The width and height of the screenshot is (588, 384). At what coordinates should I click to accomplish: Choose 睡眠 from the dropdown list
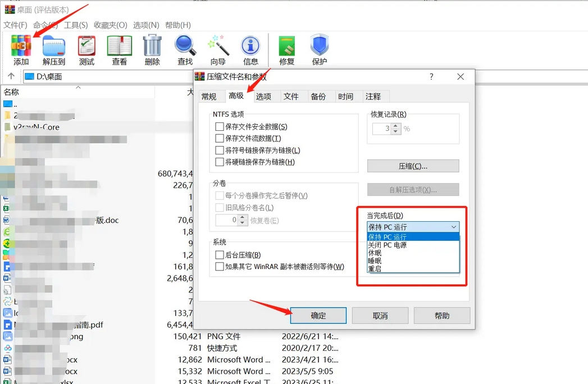[413, 260]
